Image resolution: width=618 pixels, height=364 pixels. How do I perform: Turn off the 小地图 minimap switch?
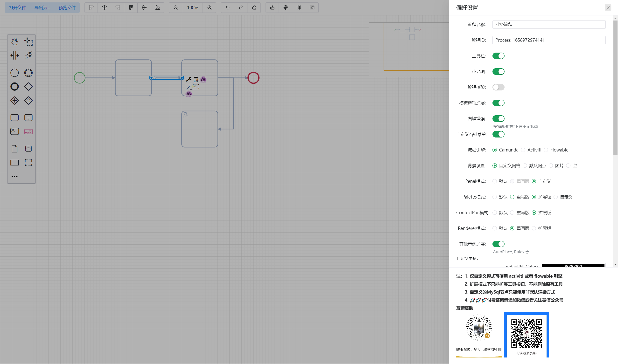coord(498,72)
